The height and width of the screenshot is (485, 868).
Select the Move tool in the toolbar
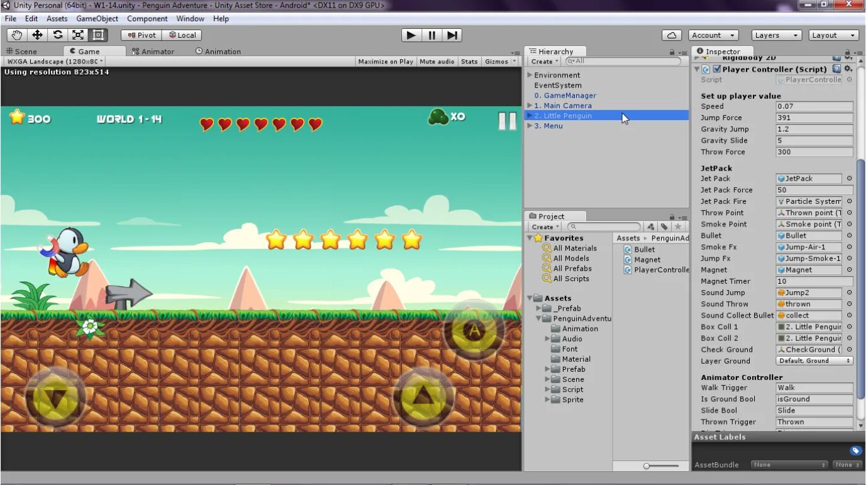[37, 35]
